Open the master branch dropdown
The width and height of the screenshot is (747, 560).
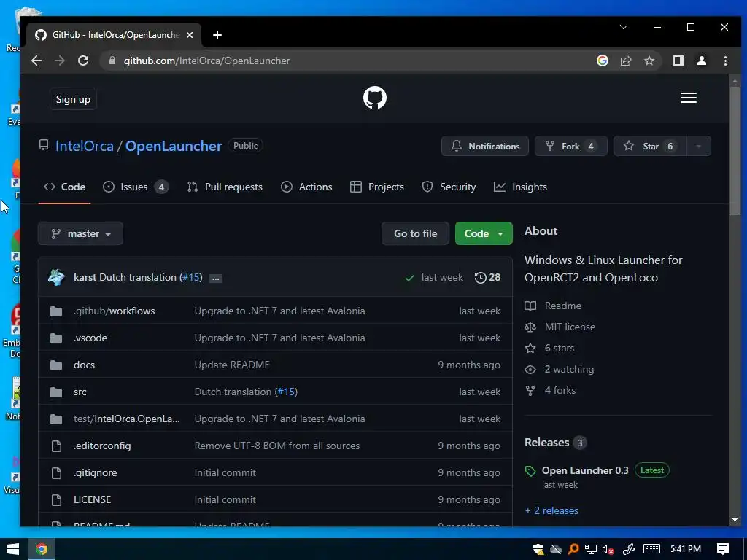pyautogui.click(x=80, y=234)
